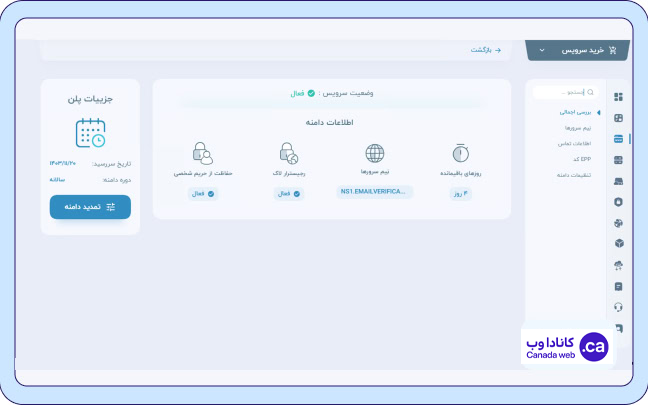Click the remaining days stopwatch icon

[460, 154]
